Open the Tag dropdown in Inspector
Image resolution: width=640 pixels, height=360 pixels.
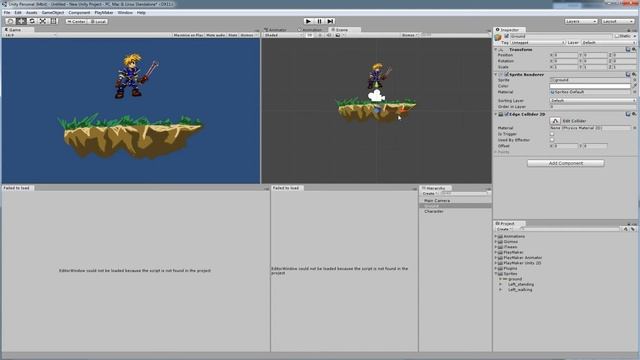(x=538, y=42)
